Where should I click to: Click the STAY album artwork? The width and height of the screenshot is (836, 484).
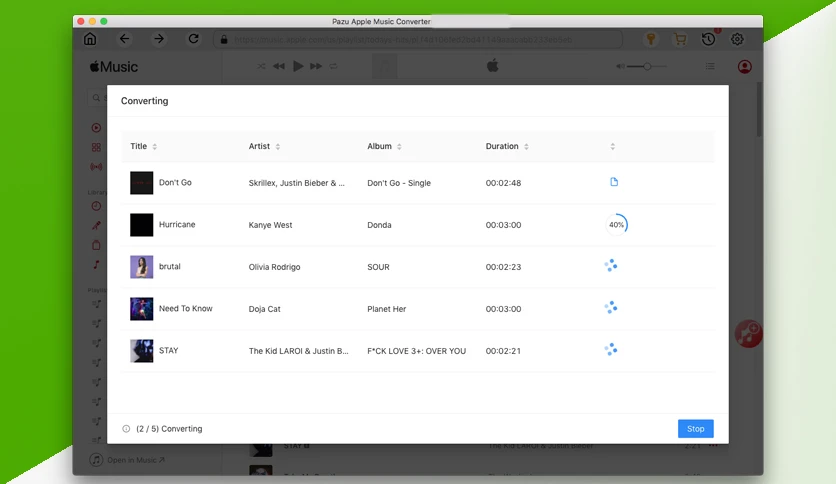coord(141,351)
